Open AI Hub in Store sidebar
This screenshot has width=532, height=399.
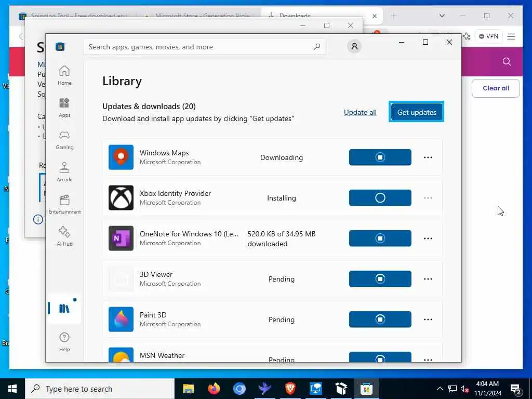(64, 236)
